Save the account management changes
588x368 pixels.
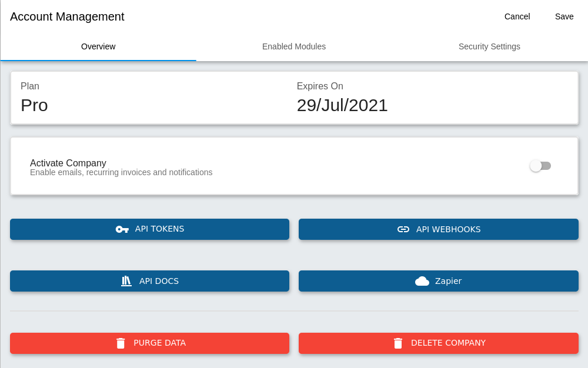click(564, 16)
